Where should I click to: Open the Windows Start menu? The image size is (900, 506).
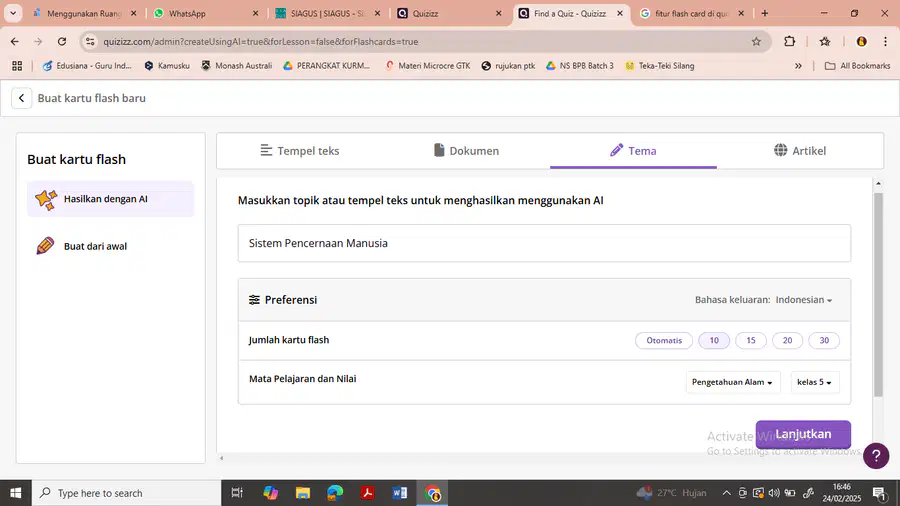[15, 493]
